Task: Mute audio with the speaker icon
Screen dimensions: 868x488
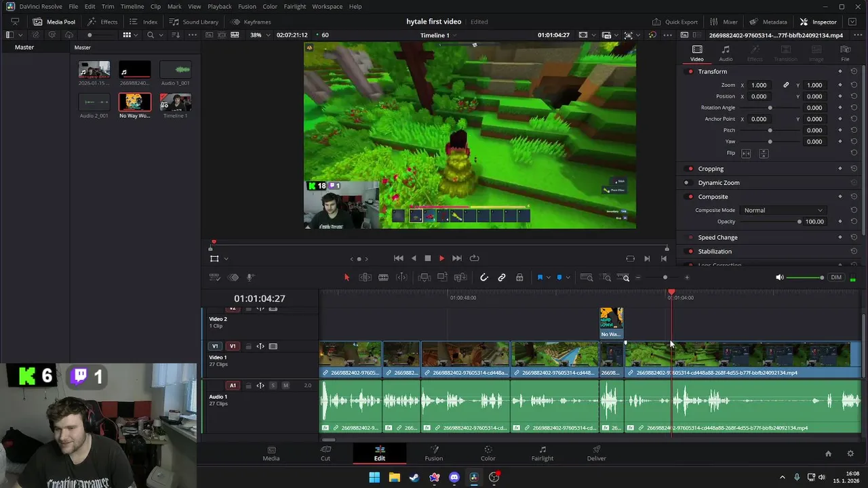Action: pyautogui.click(x=780, y=277)
